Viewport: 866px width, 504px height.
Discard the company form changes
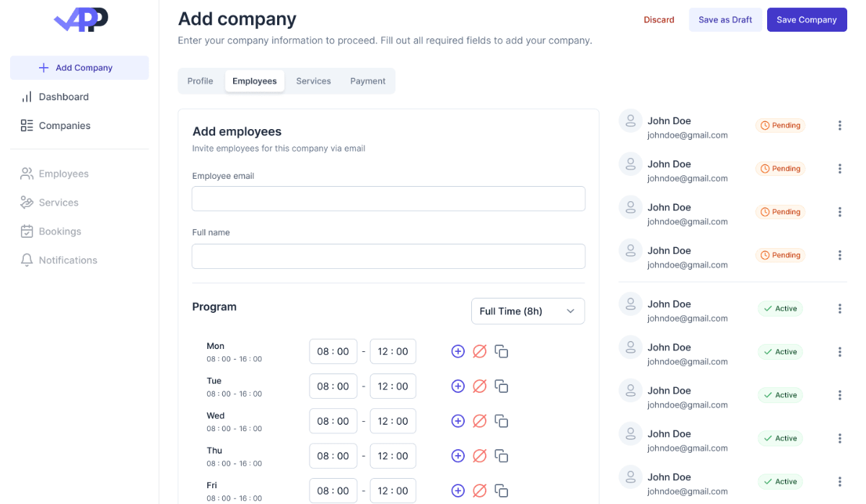click(x=658, y=19)
